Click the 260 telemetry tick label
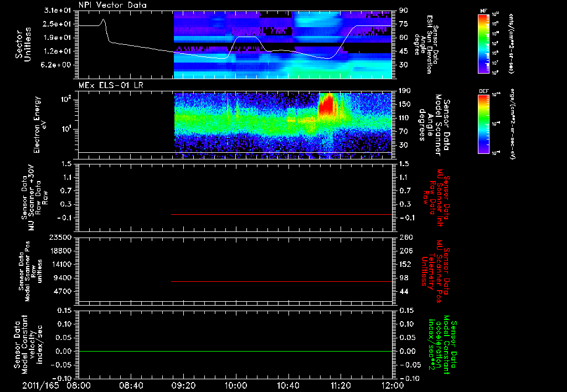Screen dimensions: 567x392 point(406,237)
